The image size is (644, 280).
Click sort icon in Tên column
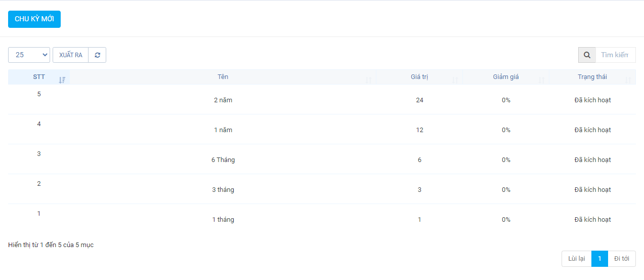[368, 80]
